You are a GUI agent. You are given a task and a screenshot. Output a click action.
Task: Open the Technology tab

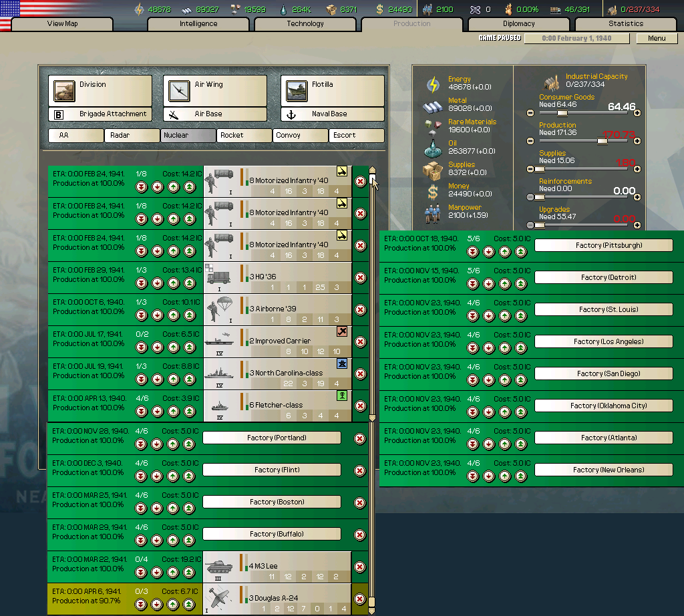pyautogui.click(x=305, y=24)
